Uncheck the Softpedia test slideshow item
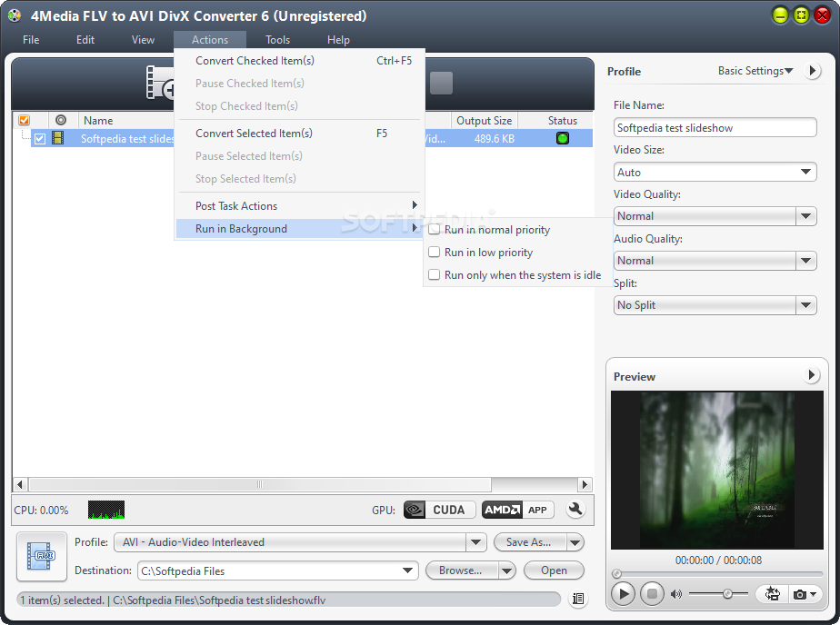 pyautogui.click(x=40, y=139)
